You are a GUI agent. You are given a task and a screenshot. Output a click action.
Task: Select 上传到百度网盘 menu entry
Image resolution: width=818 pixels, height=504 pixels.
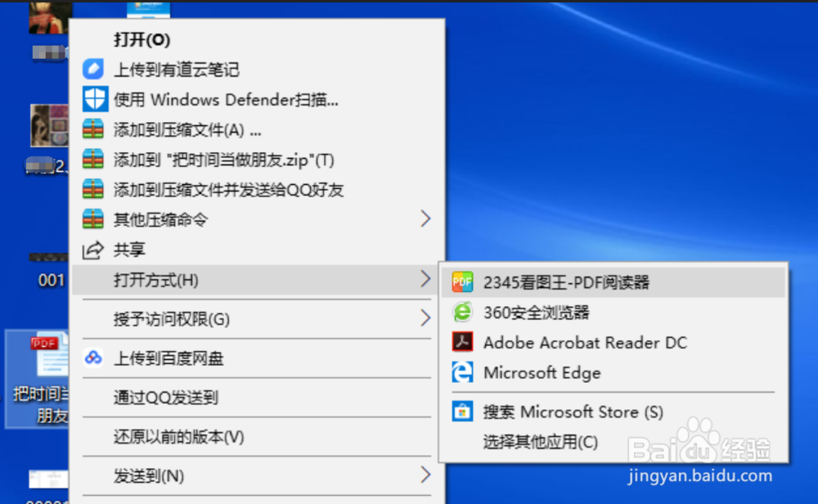(x=257, y=358)
